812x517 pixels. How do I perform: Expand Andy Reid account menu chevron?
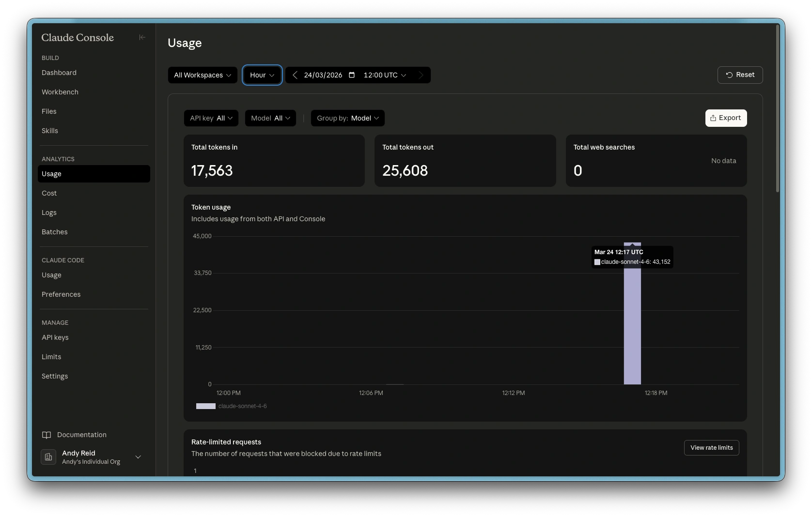click(x=138, y=457)
